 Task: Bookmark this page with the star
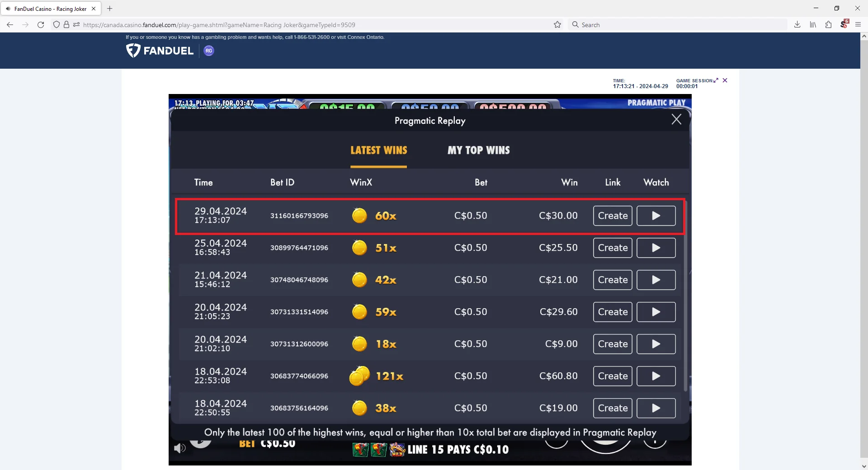[x=557, y=25]
